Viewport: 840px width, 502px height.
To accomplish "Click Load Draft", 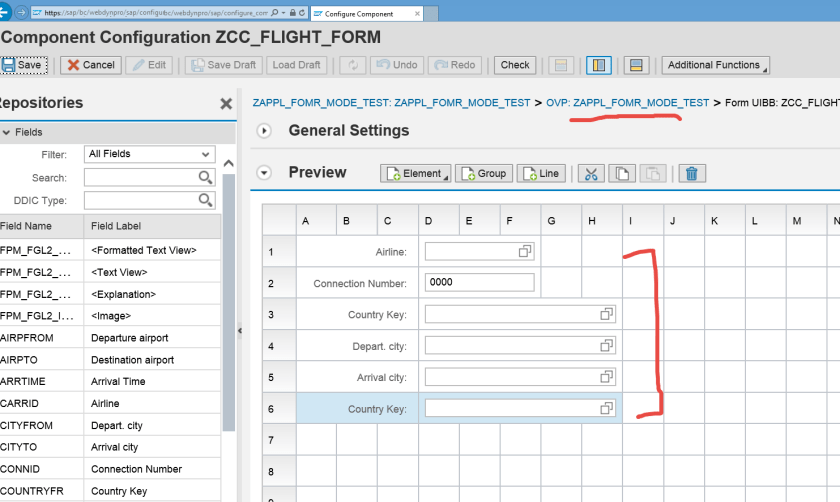I will click(296, 65).
